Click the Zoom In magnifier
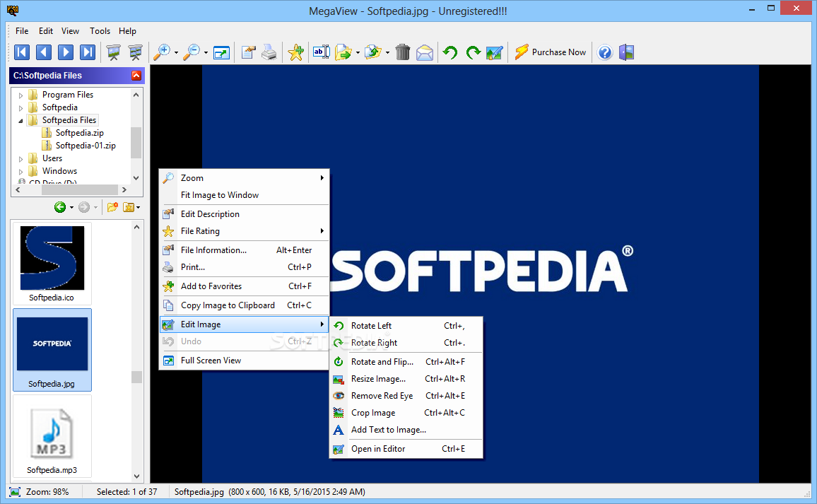 pyautogui.click(x=162, y=52)
